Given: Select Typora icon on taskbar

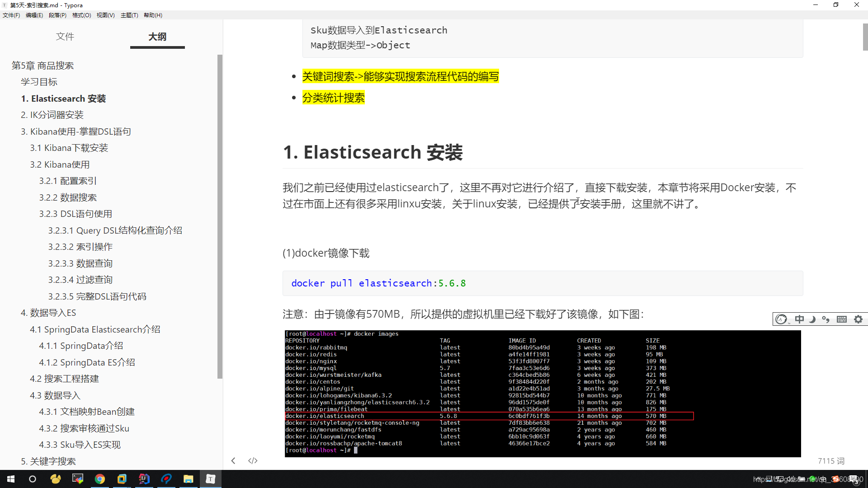Looking at the screenshot, I should click(x=211, y=479).
